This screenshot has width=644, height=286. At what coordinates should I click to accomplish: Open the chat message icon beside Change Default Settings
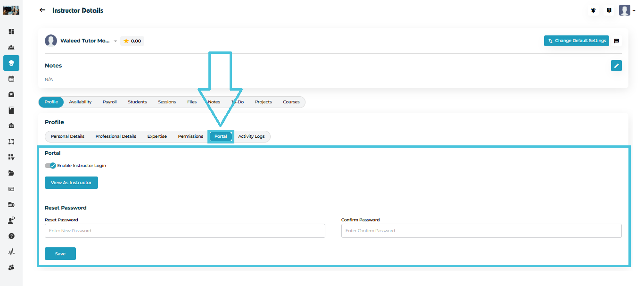pyautogui.click(x=616, y=41)
